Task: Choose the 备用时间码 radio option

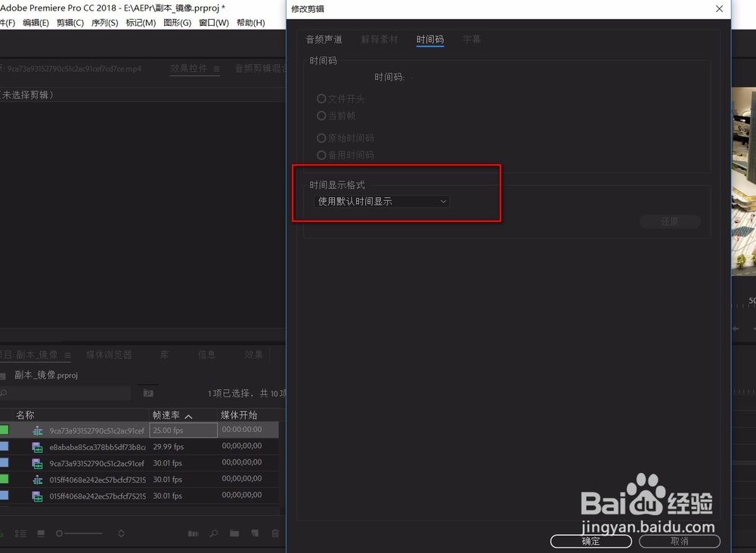Action: click(321, 155)
